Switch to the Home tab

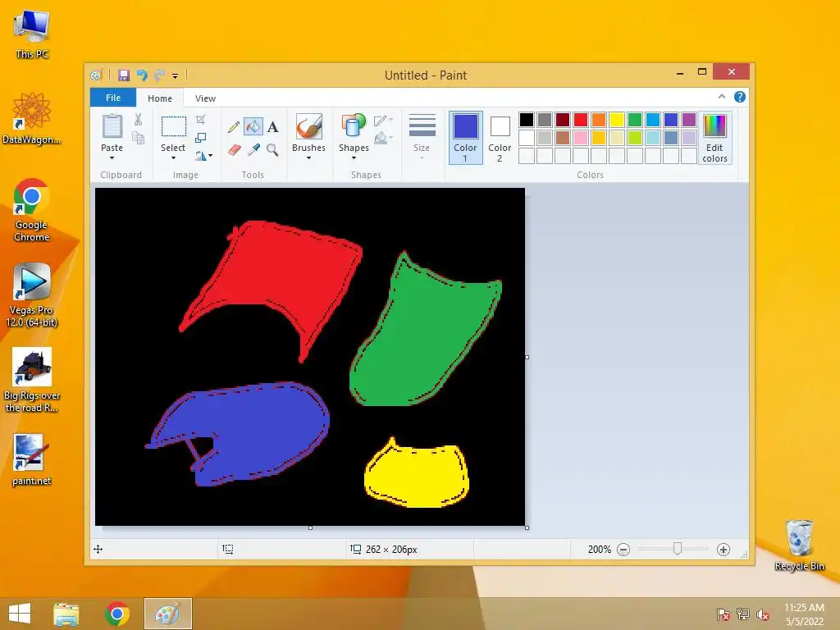point(160,98)
